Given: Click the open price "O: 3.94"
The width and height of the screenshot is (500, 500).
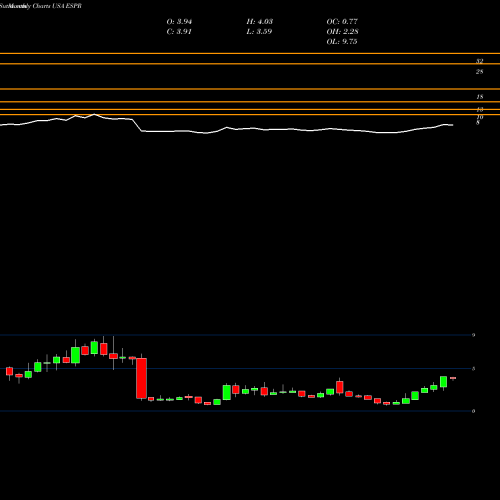Looking at the screenshot, I should point(179,22).
